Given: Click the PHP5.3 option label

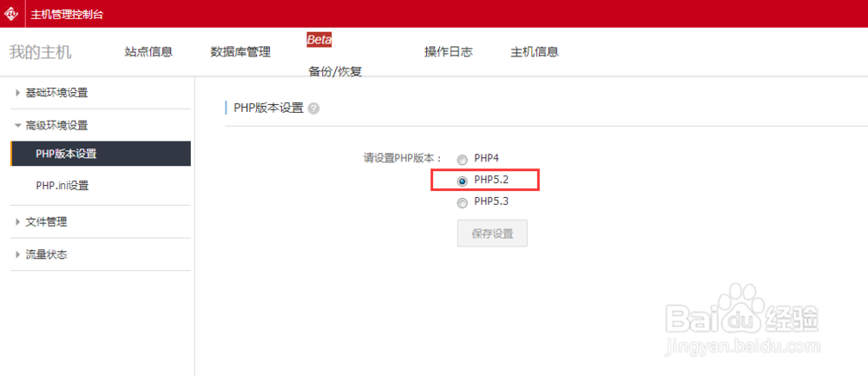Looking at the screenshot, I should (x=491, y=201).
